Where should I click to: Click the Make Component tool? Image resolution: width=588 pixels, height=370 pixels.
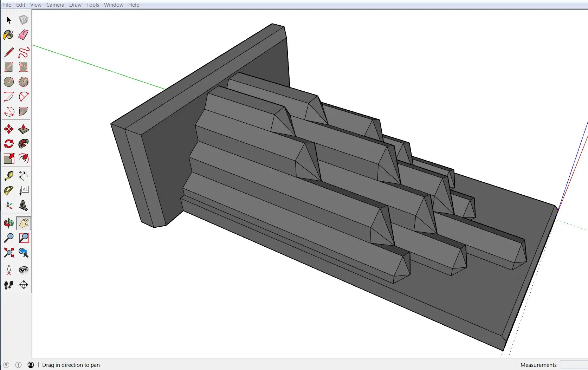point(24,20)
